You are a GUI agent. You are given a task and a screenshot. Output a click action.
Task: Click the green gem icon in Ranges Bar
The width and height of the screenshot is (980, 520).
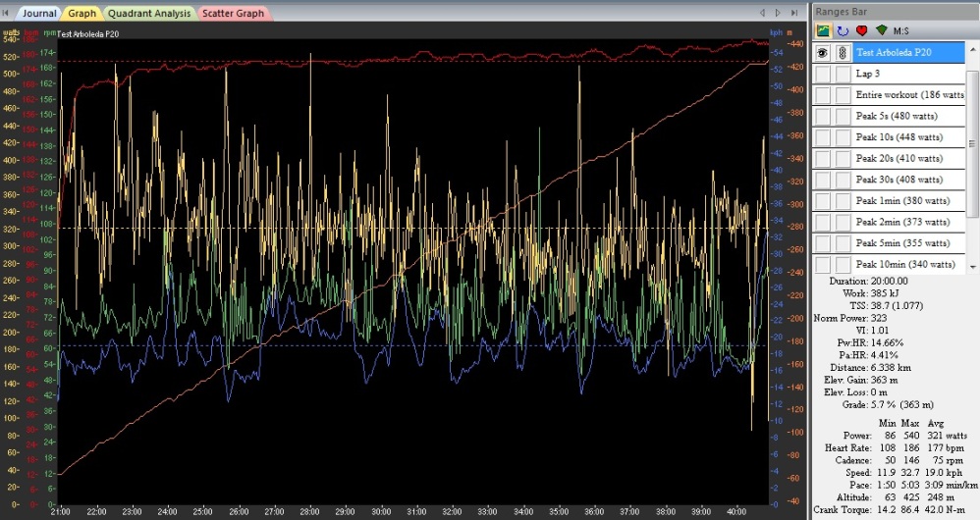coord(881,30)
